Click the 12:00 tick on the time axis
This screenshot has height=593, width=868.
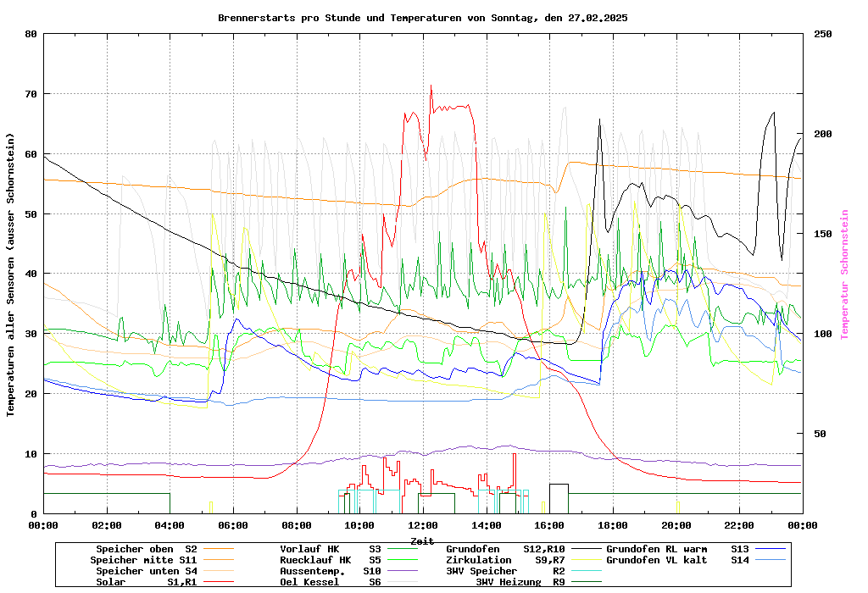pos(423,525)
